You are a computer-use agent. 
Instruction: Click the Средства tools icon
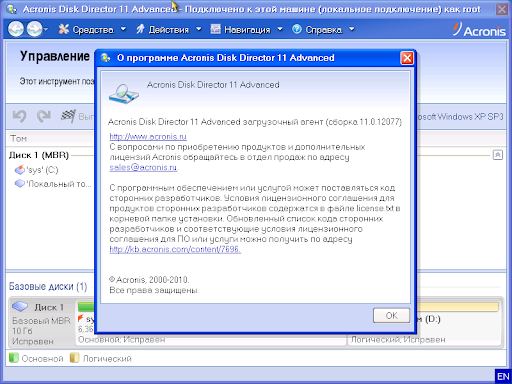63,29
